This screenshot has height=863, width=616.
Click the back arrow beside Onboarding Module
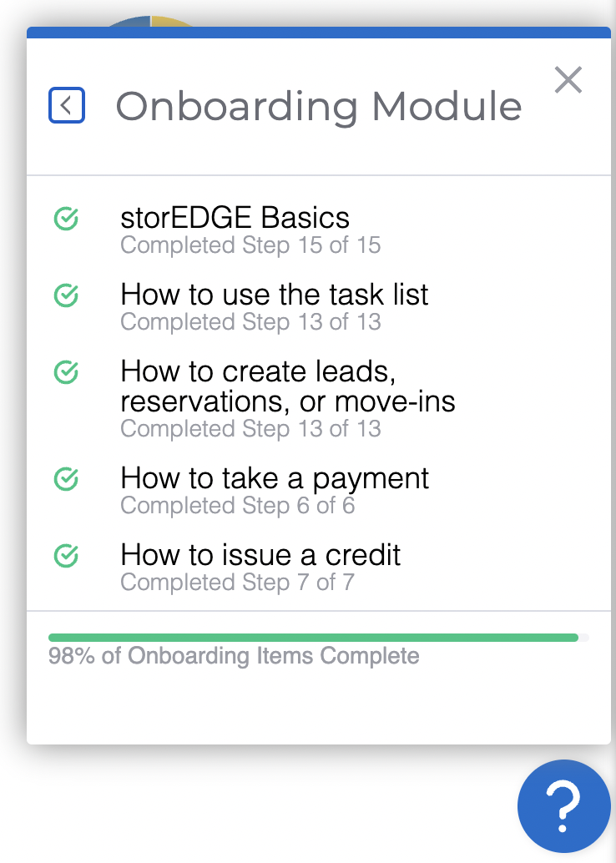[67, 105]
